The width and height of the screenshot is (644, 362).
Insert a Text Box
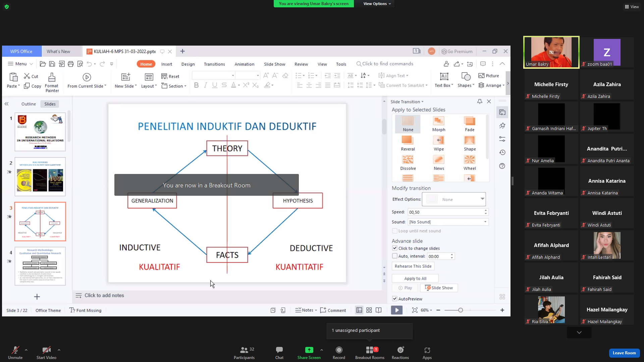coord(444,80)
